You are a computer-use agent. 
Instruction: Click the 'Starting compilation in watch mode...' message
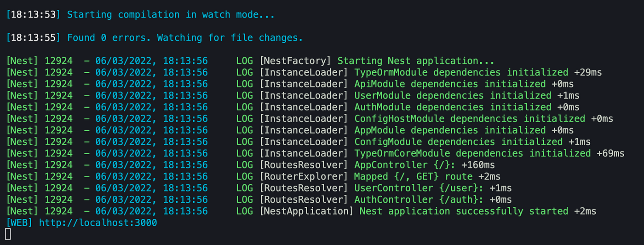tap(171, 15)
